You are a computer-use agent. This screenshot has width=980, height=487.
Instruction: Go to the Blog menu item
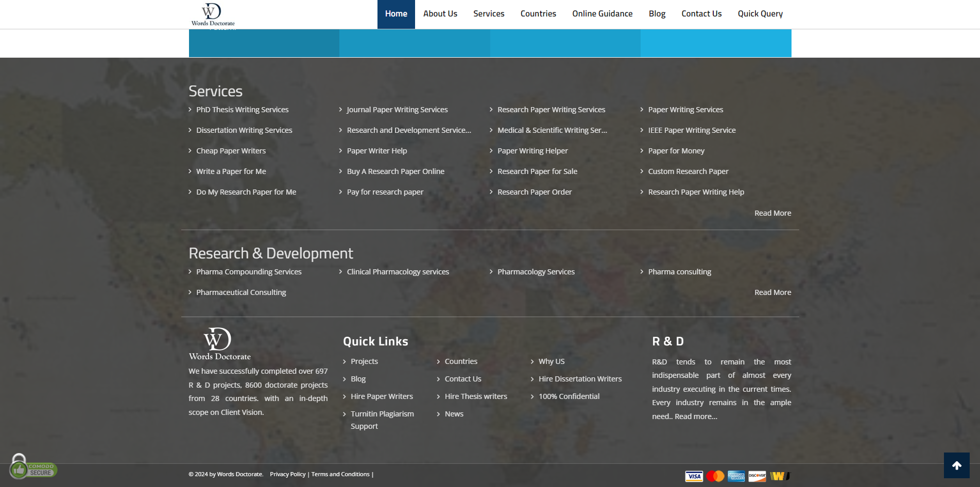657,14
